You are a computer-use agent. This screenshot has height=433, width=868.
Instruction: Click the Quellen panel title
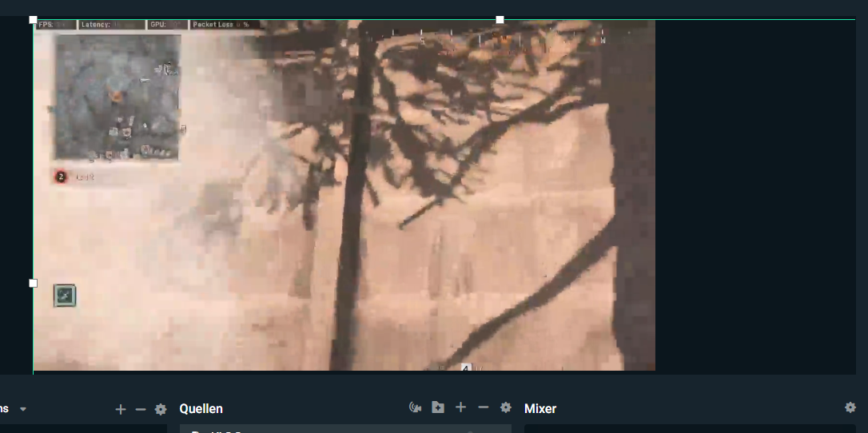point(200,409)
